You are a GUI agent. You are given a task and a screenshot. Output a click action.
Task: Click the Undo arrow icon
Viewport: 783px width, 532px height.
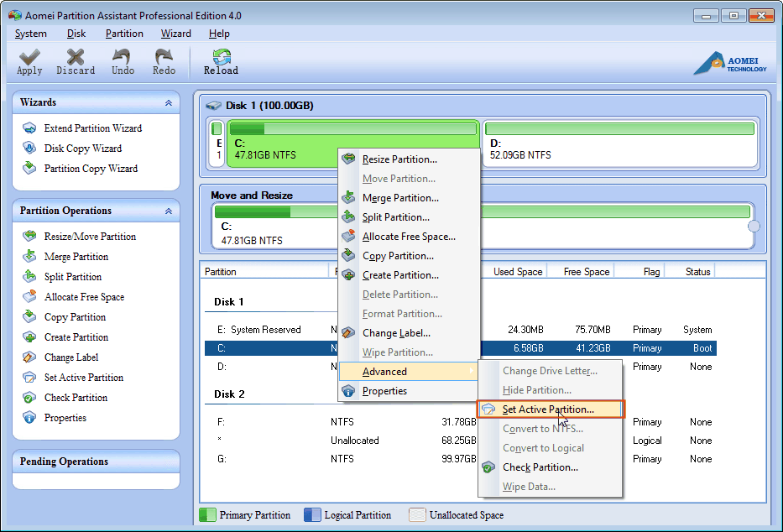coord(123,56)
